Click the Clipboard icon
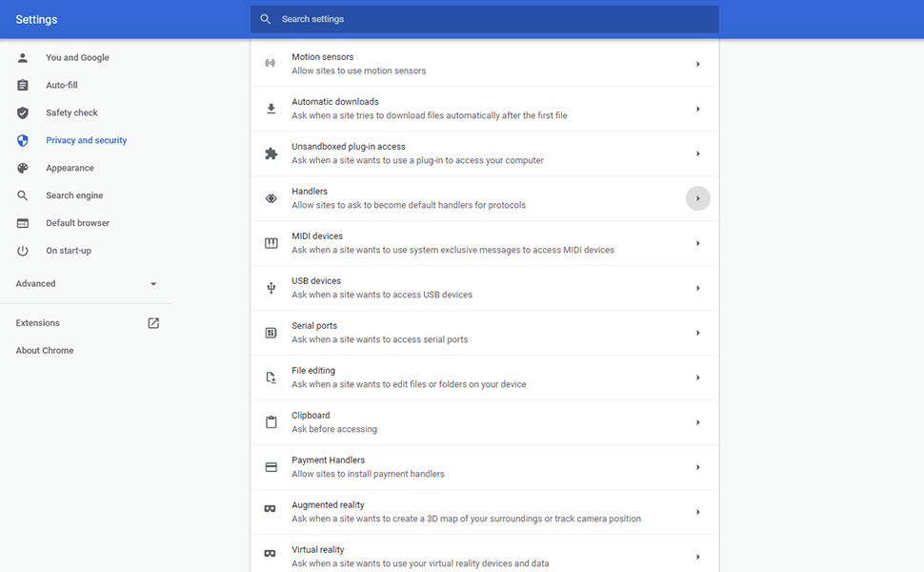The image size is (924, 572). tap(271, 422)
